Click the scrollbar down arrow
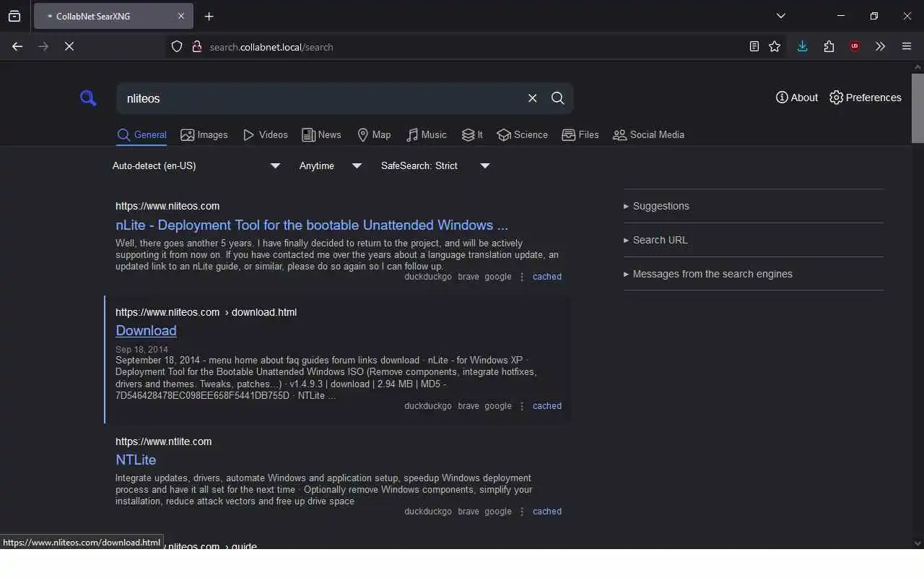The height and width of the screenshot is (578, 924). coord(918,543)
